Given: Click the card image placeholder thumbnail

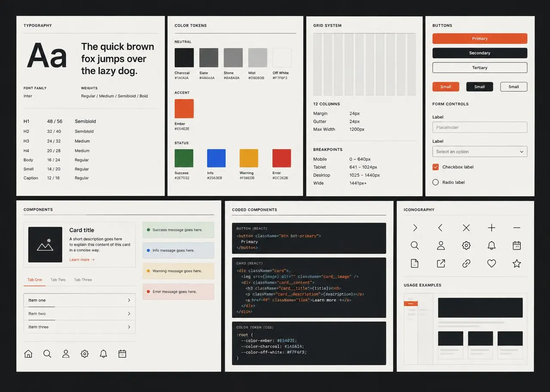Looking at the screenshot, I should [45, 245].
